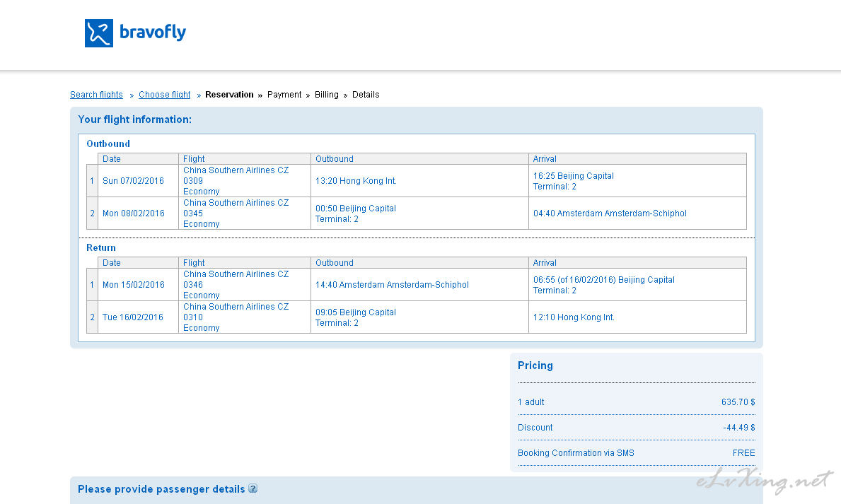Image resolution: width=841 pixels, height=504 pixels.
Task: Go back to the Choose flight step
Action: pyautogui.click(x=164, y=95)
